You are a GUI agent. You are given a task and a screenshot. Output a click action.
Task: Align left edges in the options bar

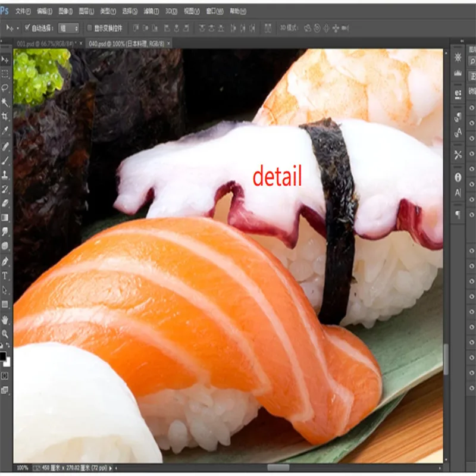coord(167,28)
